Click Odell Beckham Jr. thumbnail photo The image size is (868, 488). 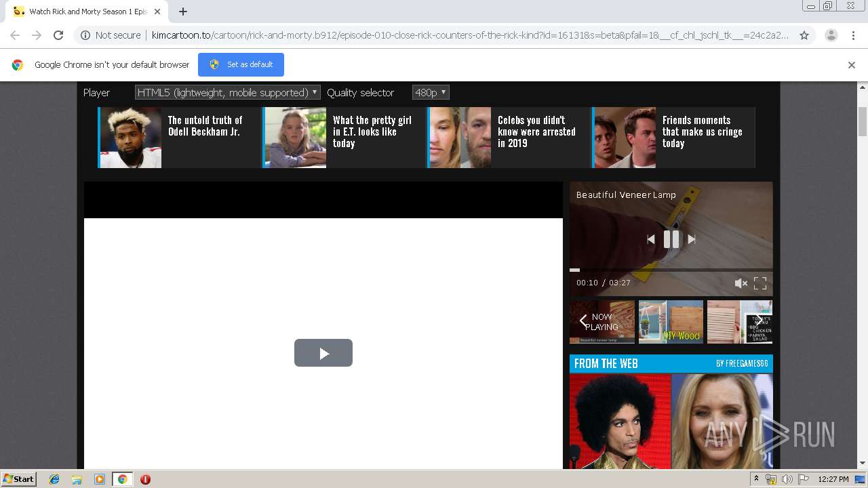pyautogui.click(x=130, y=138)
